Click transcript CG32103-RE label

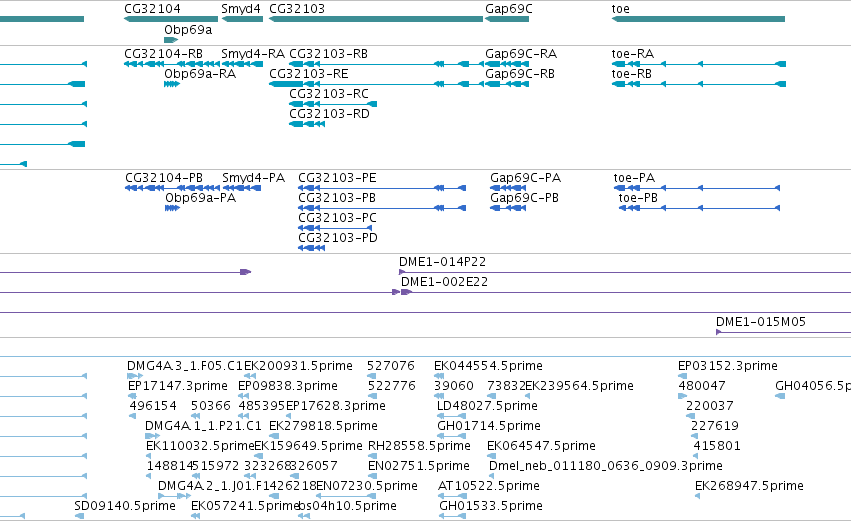tap(309, 74)
